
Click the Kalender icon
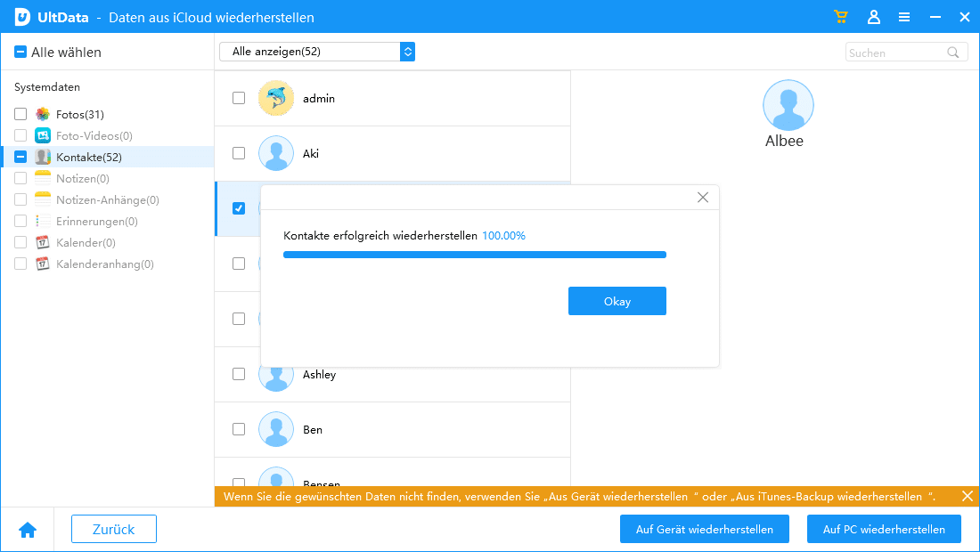tap(43, 242)
